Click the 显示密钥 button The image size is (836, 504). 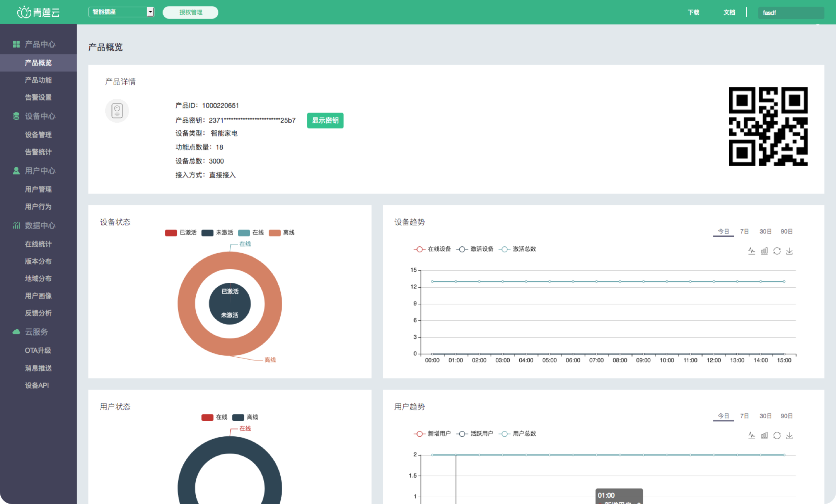[325, 120]
